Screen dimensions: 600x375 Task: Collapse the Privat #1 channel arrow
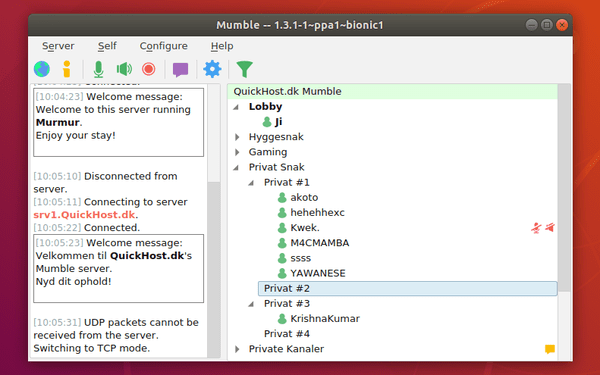[x=251, y=183]
